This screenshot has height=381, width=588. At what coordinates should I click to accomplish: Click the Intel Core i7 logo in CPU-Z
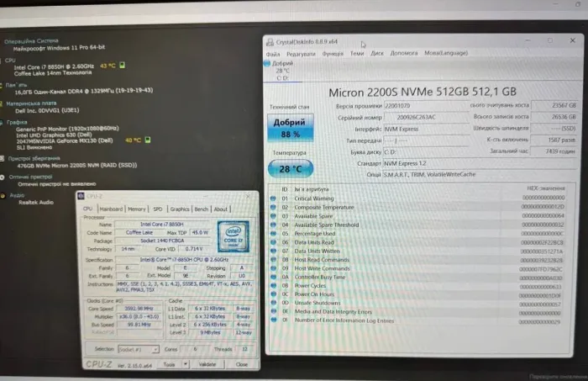click(234, 236)
